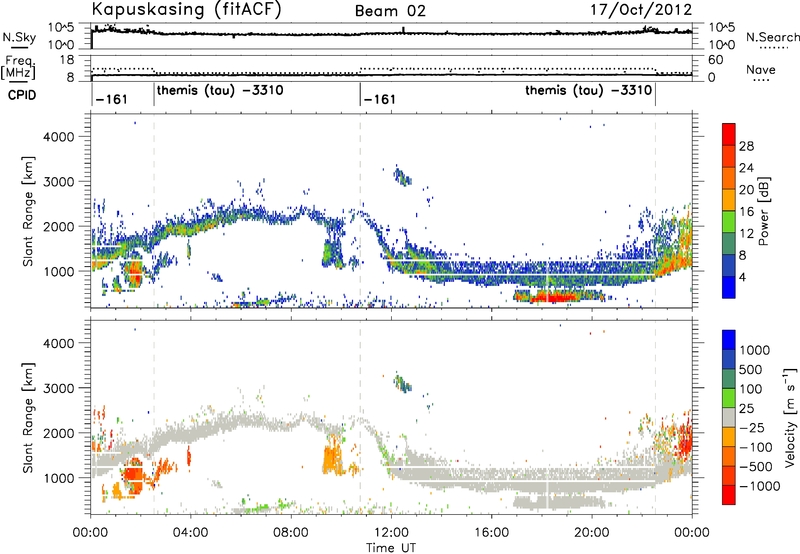Click the "16:00" time tick label
800x554 pixels.
[491, 533]
